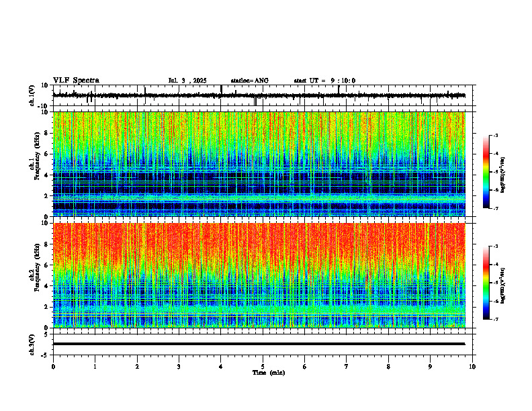Click the "VLF Spectra" plot title
532x411 pixels.
(76, 81)
